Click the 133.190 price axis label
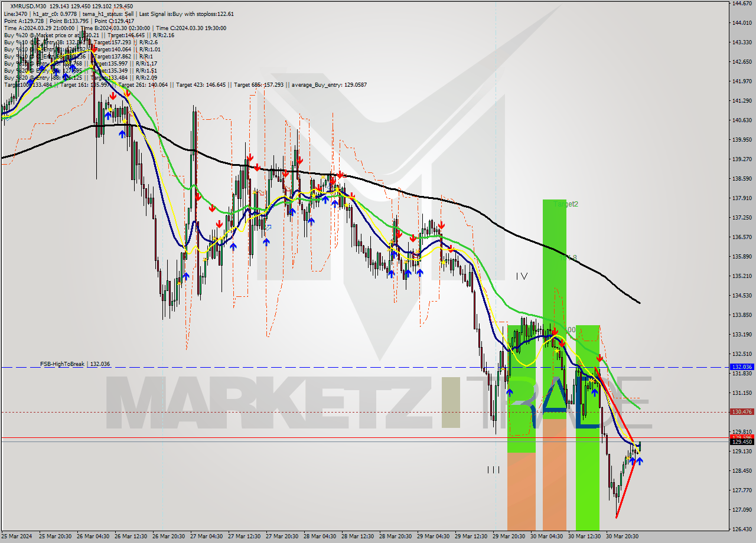Viewport: 756px width, 543px height. click(742, 334)
